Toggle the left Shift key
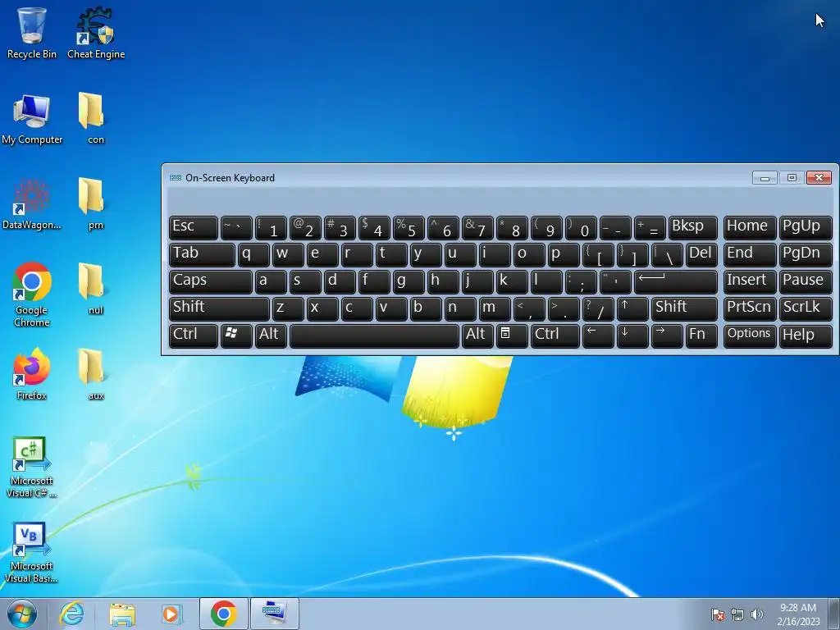 click(218, 308)
